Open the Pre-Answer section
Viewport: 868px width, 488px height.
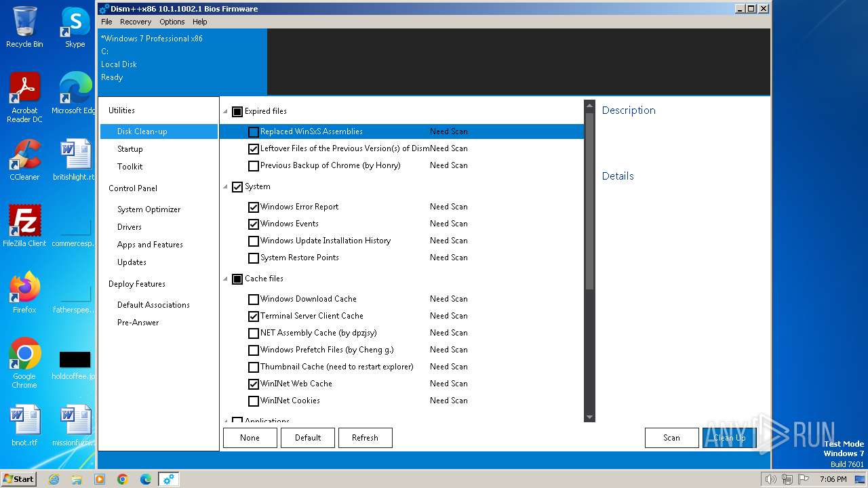(138, 323)
